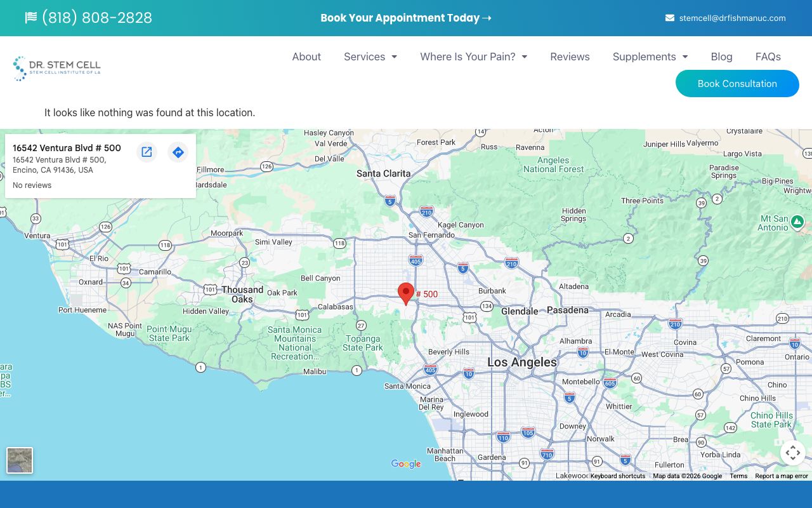This screenshot has width=812, height=508.
Task: Navigate to the Blog page
Action: (x=721, y=57)
